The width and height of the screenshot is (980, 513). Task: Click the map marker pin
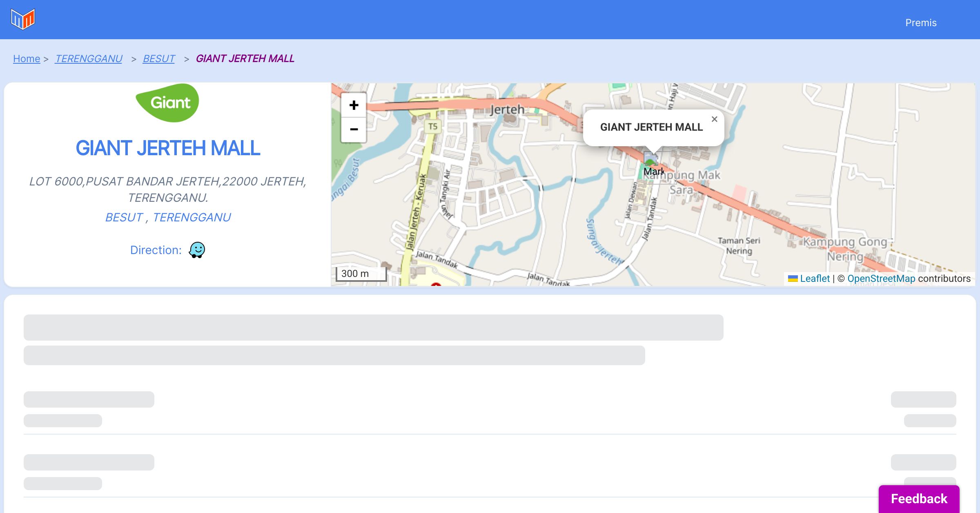pyautogui.click(x=651, y=160)
